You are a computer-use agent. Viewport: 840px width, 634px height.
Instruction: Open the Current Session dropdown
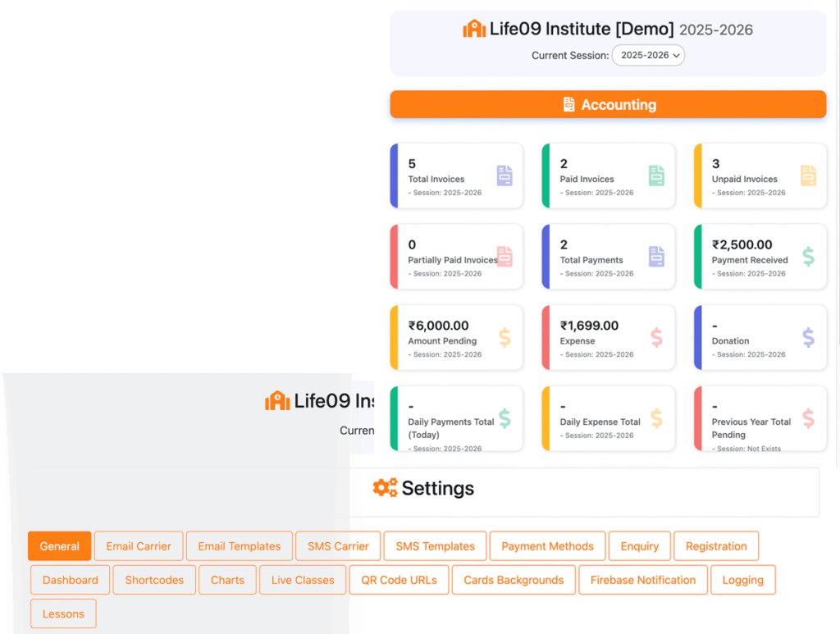tap(648, 56)
